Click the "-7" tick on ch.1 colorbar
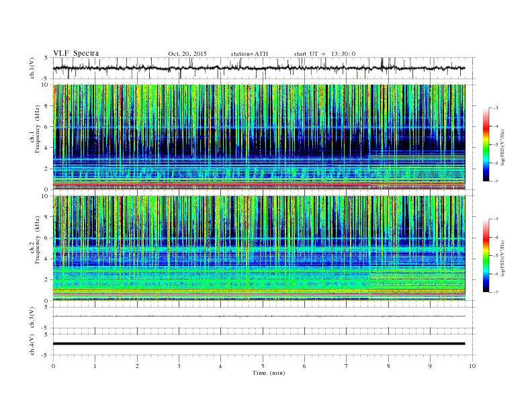 [496, 181]
